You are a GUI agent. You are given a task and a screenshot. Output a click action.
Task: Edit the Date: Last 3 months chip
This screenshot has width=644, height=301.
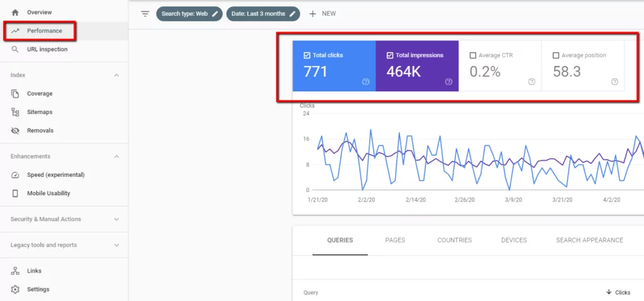(263, 14)
